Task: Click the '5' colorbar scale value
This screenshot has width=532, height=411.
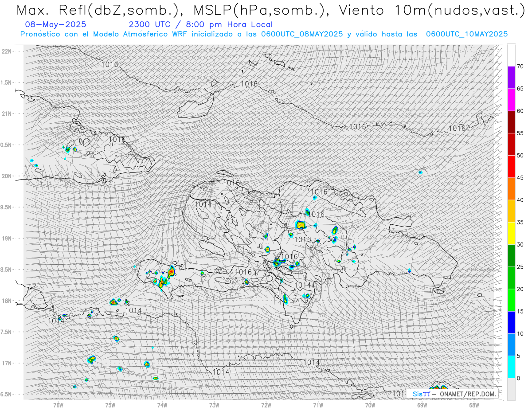Action: point(519,356)
